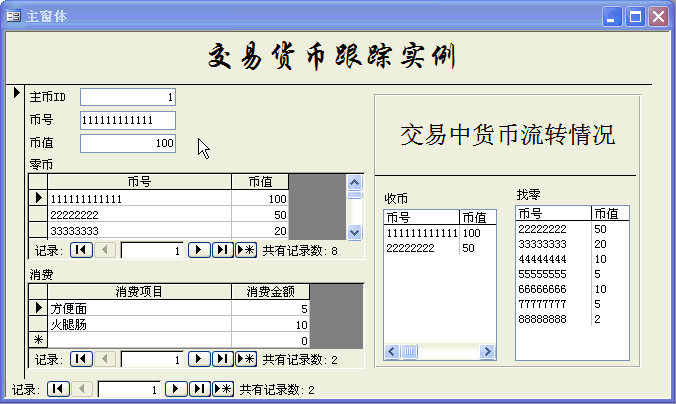Go to first record in 零币 subform
The height and width of the screenshot is (404, 676).
coord(81,250)
